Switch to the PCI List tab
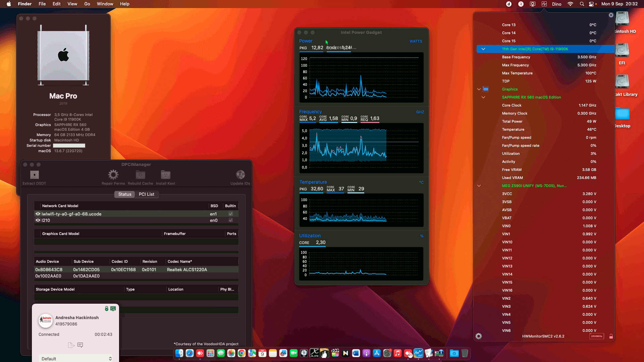Screen dimensions: 644x362 pos(147,194)
